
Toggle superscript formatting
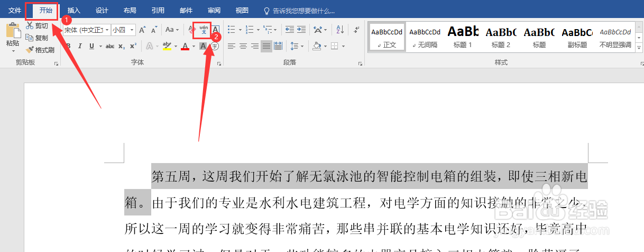134,46
